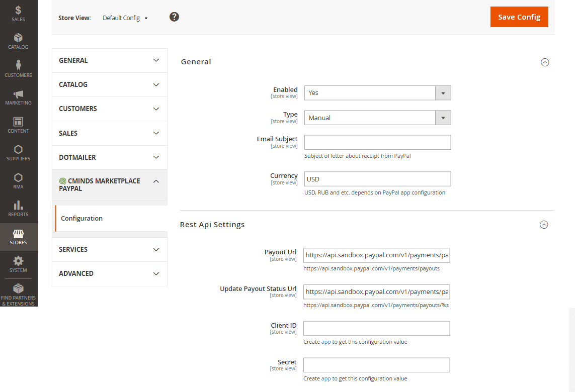
Task: Open the Content section icon
Action: (19, 125)
